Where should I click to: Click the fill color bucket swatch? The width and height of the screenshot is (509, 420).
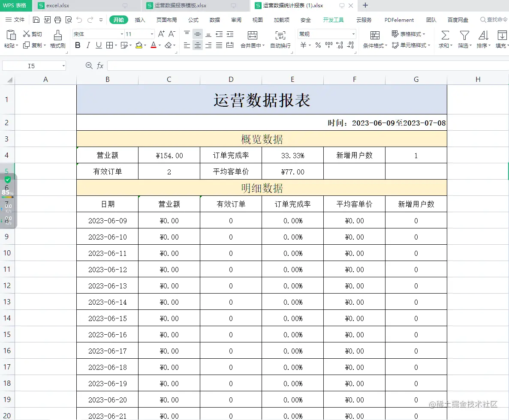pyautogui.click(x=139, y=45)
